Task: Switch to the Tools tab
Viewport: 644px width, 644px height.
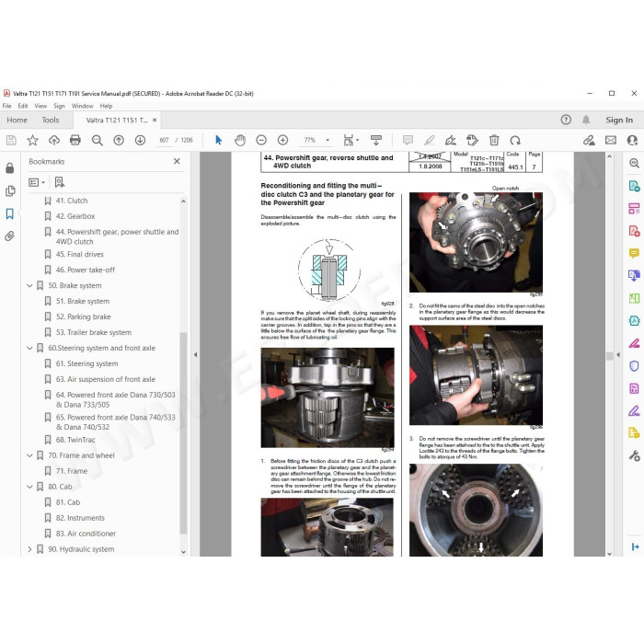Action: click(51, 120)
